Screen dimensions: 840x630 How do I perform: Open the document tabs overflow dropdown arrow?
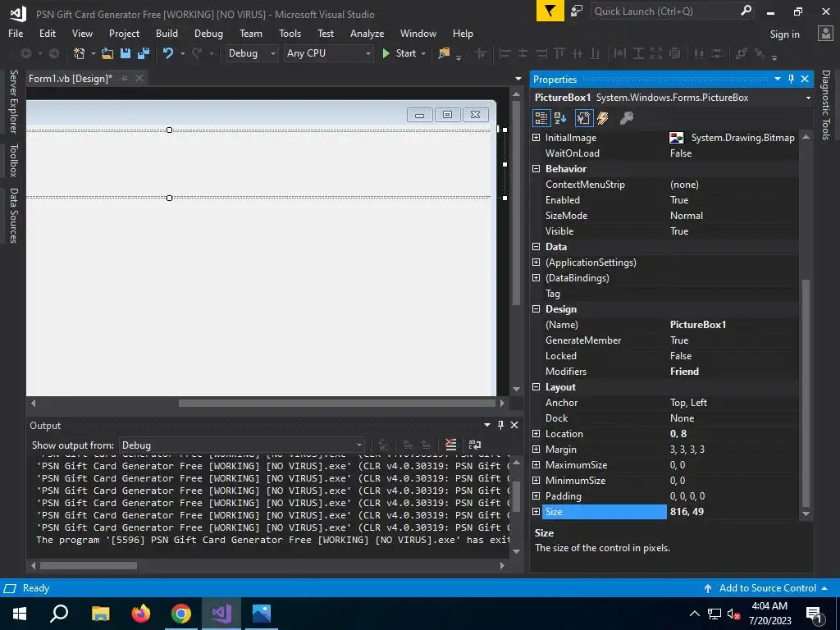click(518, 79)
